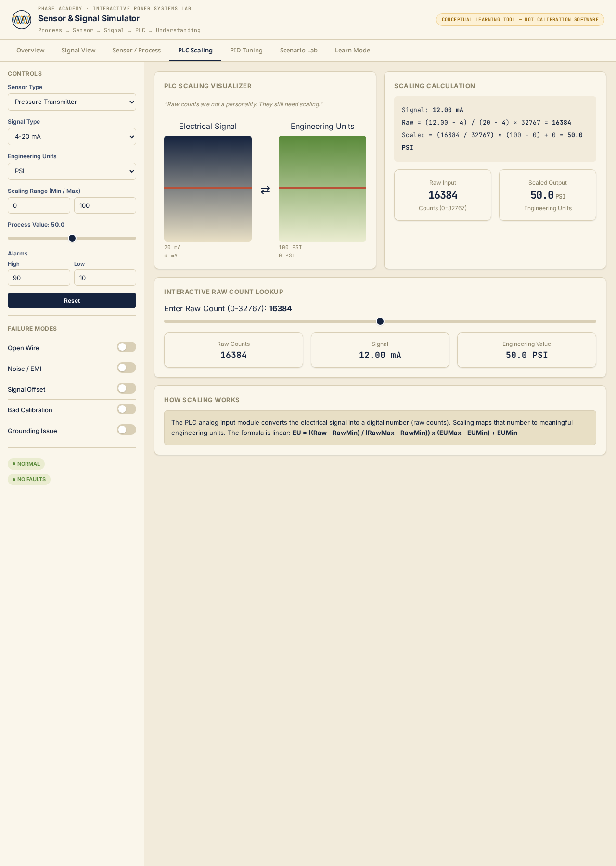Click the Electrical Signal gradient bar

click(208, 189)
